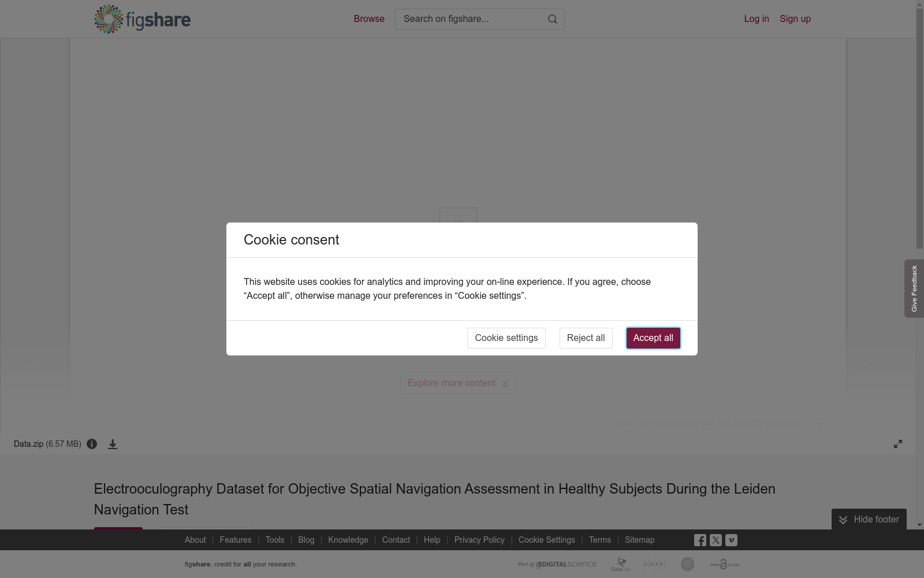
Task: Click Sign up
Action: pos(795,18)
